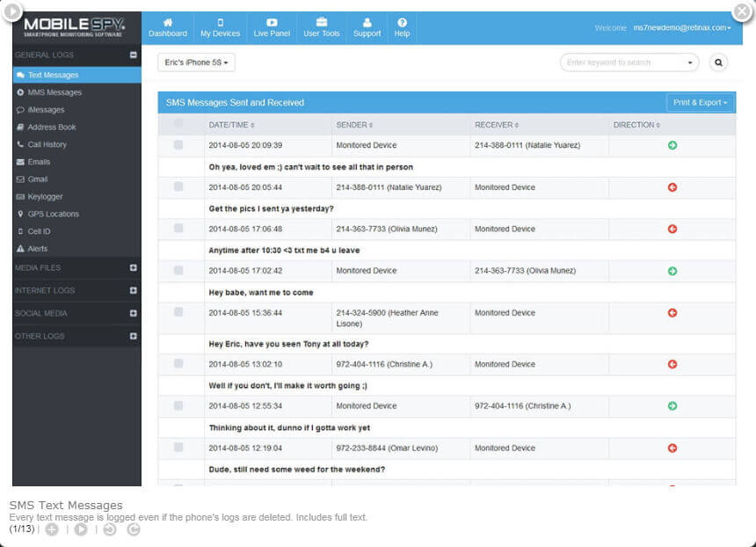Open the Print & Export dropdown
The height and width of the screenshot is (547, 756).
(700, 103)
